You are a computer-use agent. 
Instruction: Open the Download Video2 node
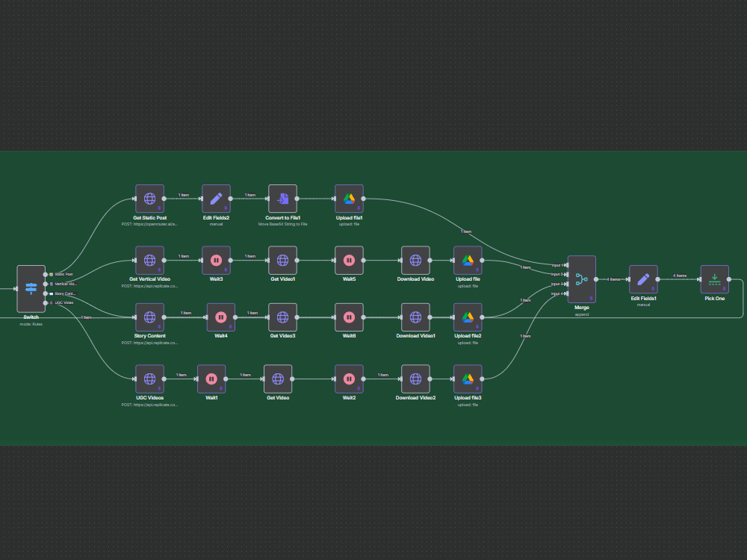click(415, 379)
